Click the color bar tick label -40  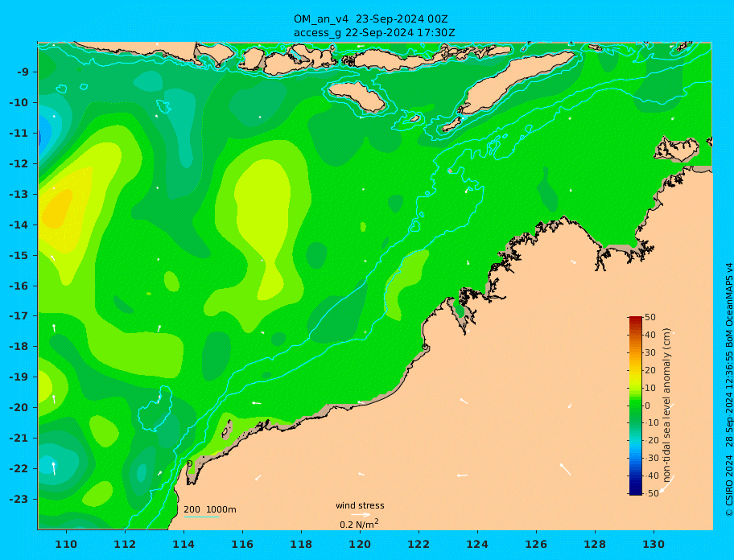click(651, 476)
